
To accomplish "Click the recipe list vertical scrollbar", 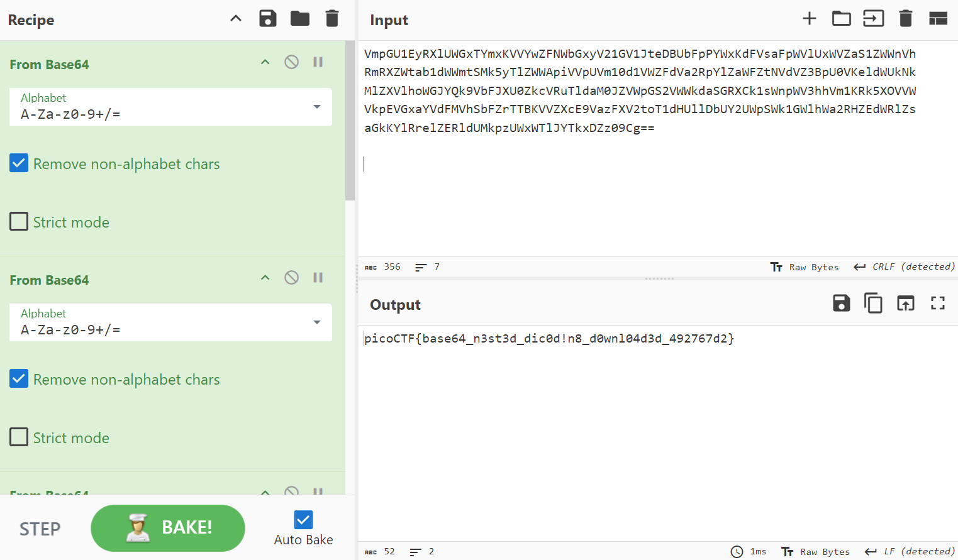I will [350, 121].
